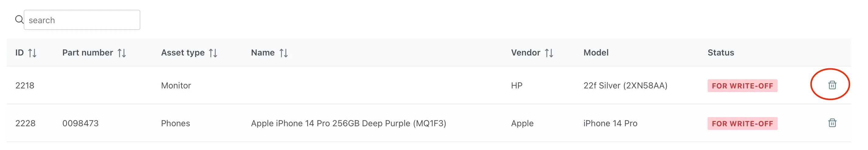Select asset ID 2218

point(25,85)
